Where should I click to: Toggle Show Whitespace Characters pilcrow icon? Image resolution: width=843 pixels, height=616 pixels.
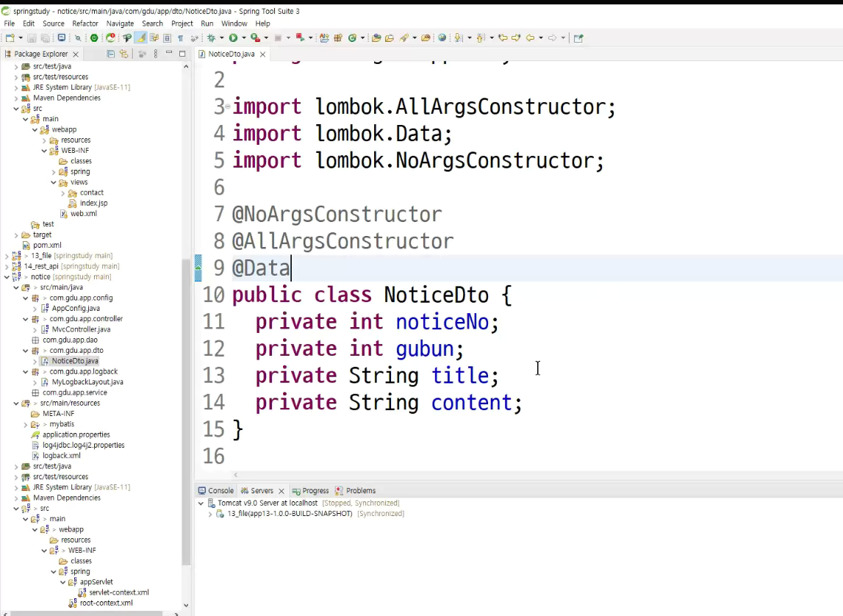coord(181,38)
